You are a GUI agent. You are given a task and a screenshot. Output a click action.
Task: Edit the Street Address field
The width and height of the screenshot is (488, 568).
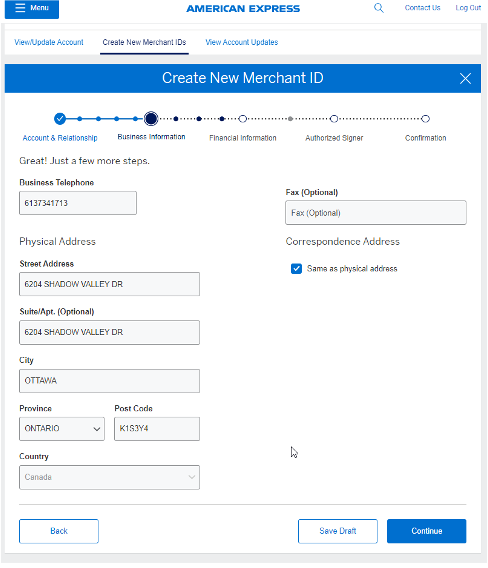point(109,284)
